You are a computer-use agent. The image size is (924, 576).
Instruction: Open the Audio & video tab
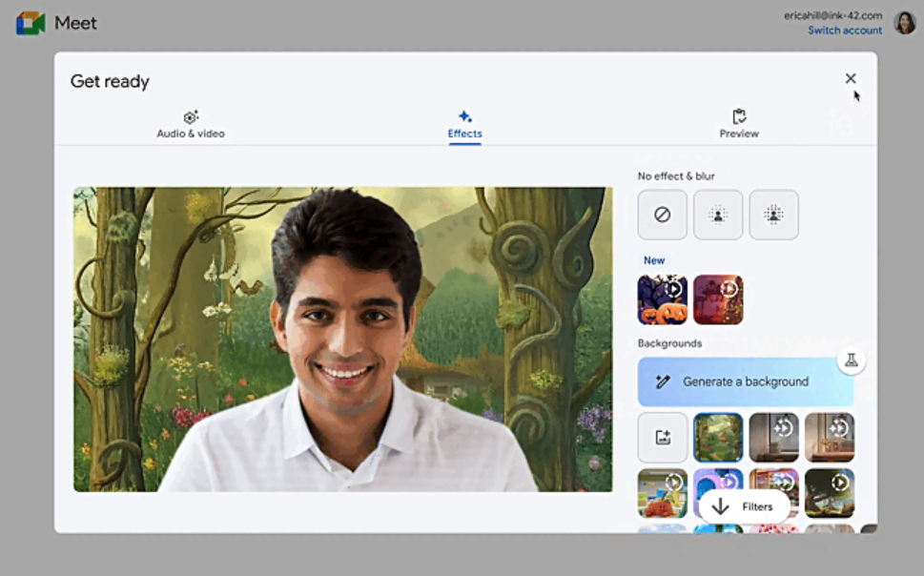pyautogui.click(x=191, y=124)
